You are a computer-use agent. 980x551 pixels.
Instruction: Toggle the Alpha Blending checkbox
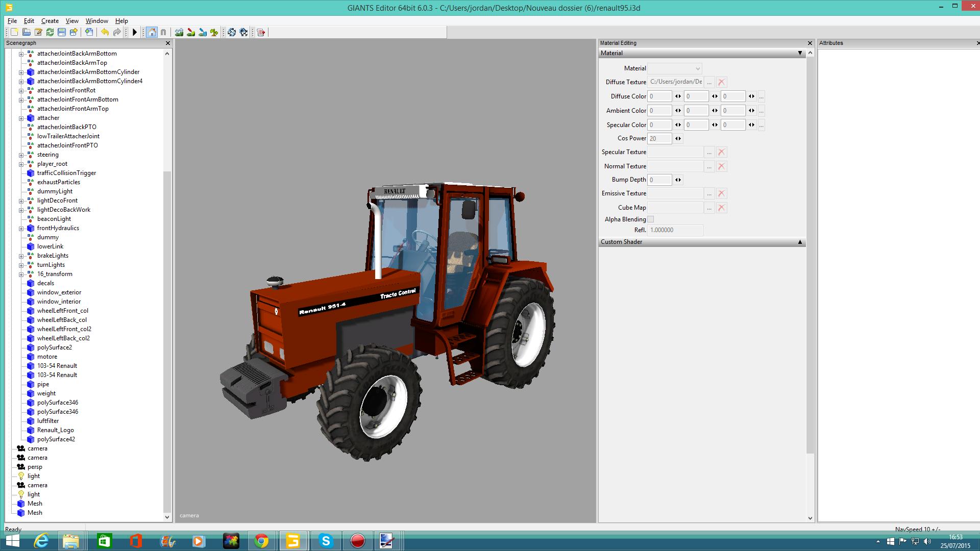click(x=650, y=219)
